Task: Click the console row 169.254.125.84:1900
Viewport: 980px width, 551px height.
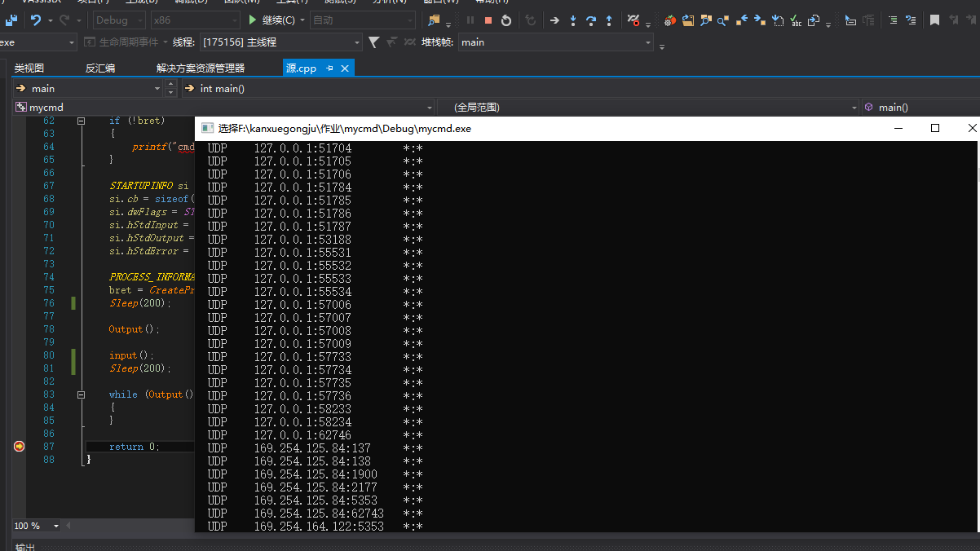Action: click(x=315, y=474)
